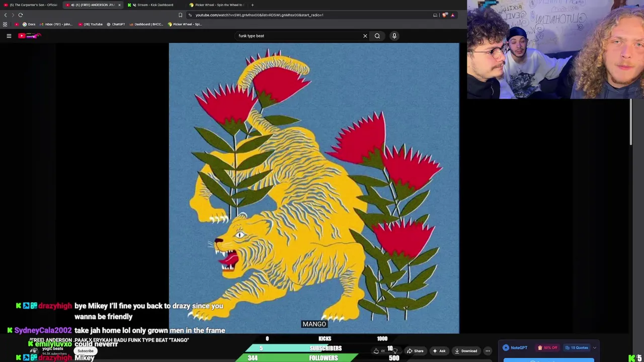644x362 pixels.
Task: Switch to Picker Wheel tab
Action: pyautogui.click(x=216, y=5)
